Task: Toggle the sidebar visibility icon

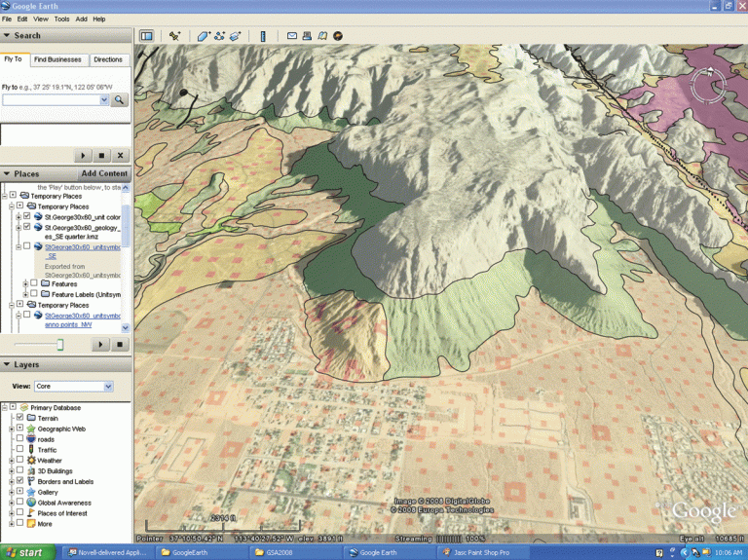Action: pyautogui.click(x=146, y=36)
